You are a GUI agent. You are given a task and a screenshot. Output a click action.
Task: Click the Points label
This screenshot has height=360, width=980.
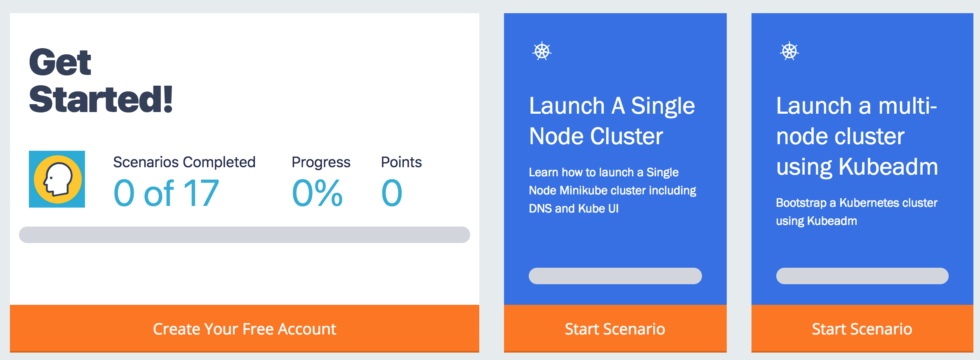pos(401,162)
